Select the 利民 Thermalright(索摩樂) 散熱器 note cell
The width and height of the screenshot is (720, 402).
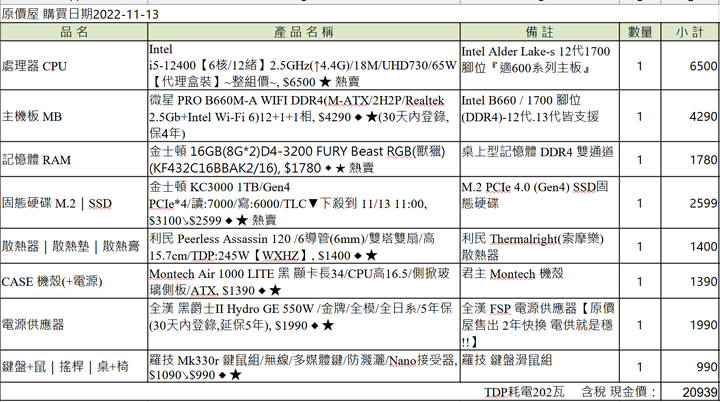(x=540, y=246)
